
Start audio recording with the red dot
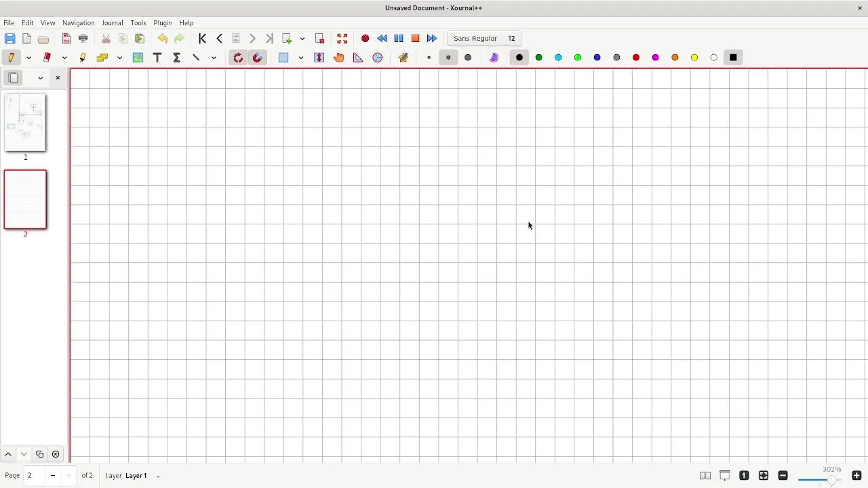[x=366, y=39]
